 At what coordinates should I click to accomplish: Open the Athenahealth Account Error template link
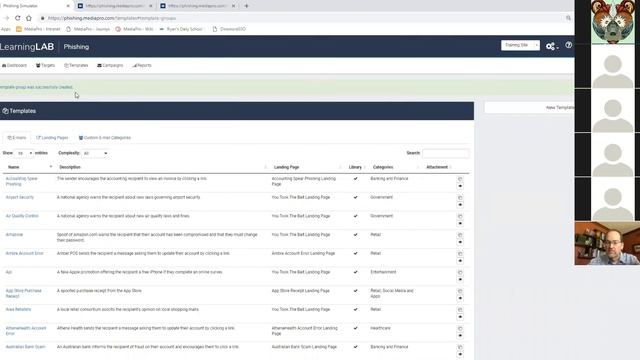(x=26, y=331)
